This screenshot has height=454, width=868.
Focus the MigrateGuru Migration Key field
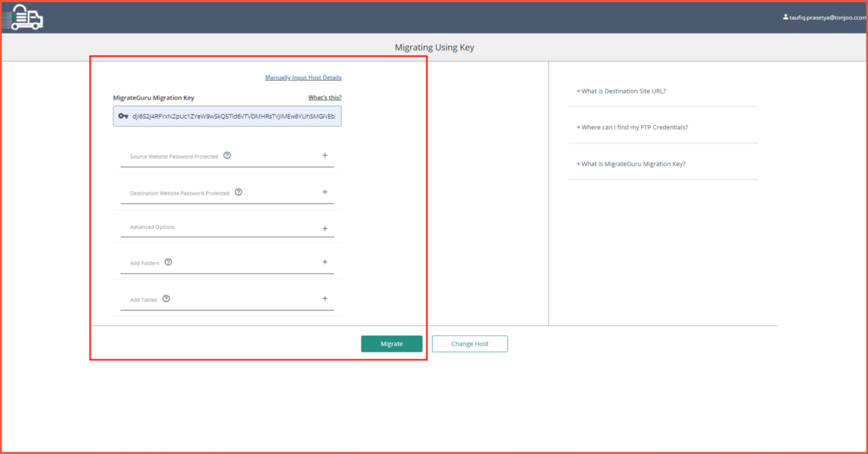tap(227, 116)
